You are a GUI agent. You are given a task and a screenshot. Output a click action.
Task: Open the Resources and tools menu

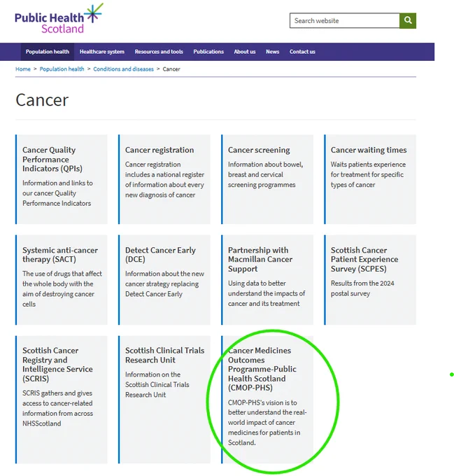coord(159,52)
